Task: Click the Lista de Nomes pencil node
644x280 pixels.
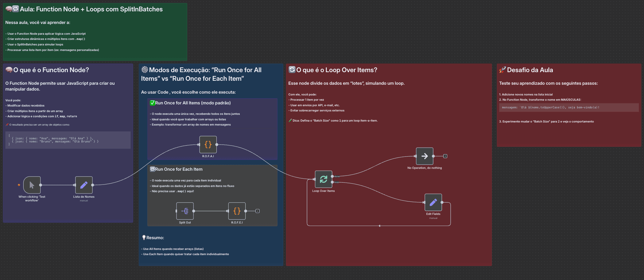Action: pyautogui.click(x=84, y=185)
